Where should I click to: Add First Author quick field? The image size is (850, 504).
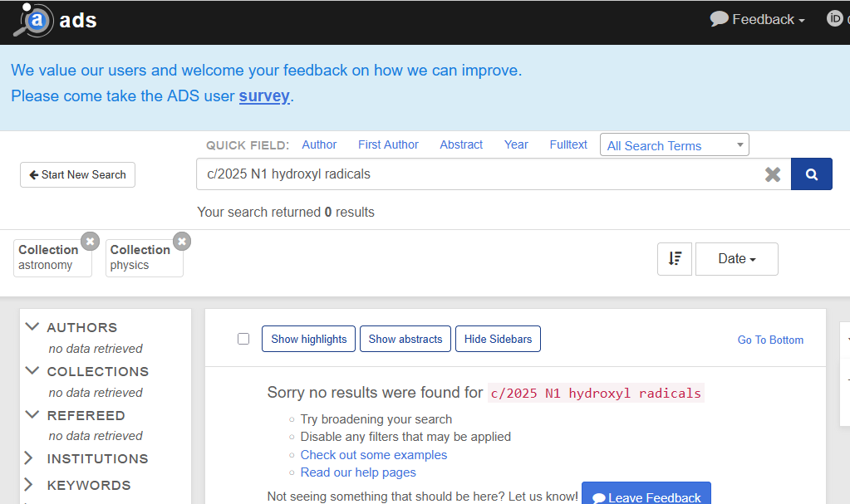pos(388,144)
